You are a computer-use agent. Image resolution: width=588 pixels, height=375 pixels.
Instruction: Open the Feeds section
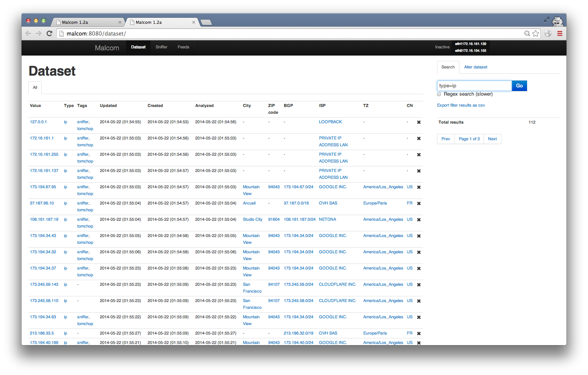point(183,47)
